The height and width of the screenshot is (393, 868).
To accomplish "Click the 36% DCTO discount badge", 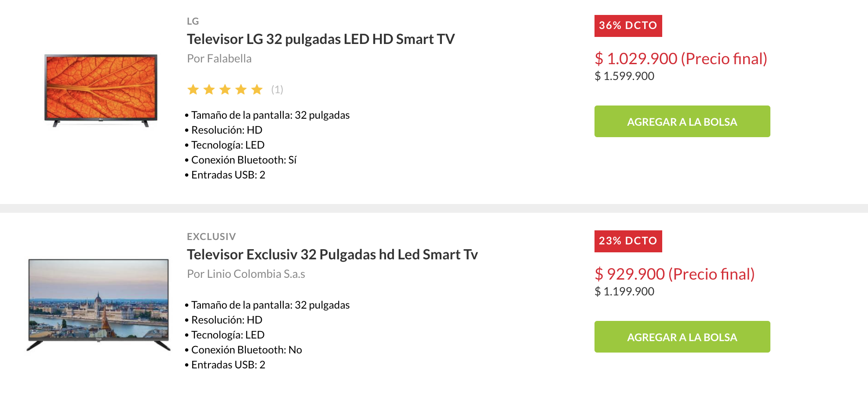I will (x=628, y=26).
